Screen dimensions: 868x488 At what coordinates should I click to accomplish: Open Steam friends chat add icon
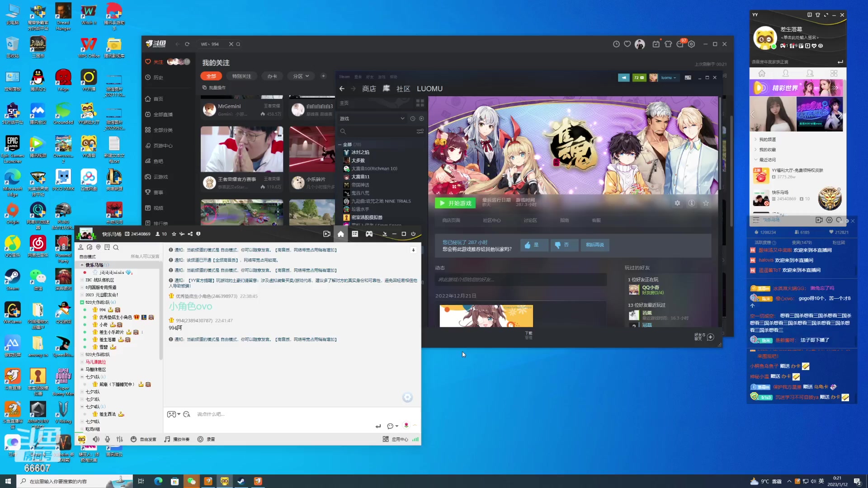(710, 337)
